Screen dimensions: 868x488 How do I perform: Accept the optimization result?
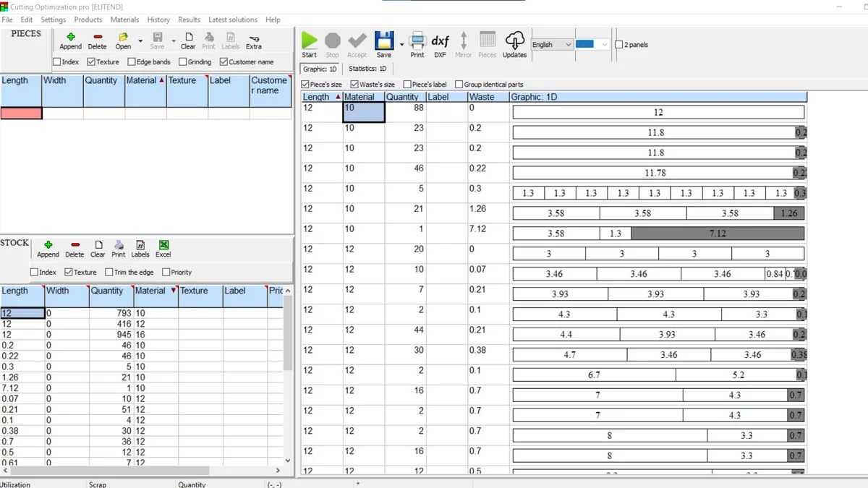tap(357, 44)
